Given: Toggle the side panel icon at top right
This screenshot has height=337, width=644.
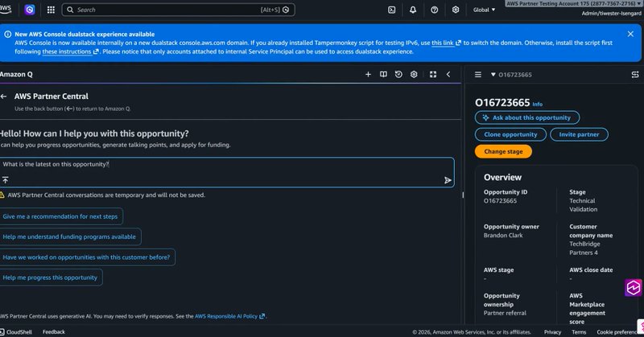Looking at the screenshot, I should pos(635,75).
